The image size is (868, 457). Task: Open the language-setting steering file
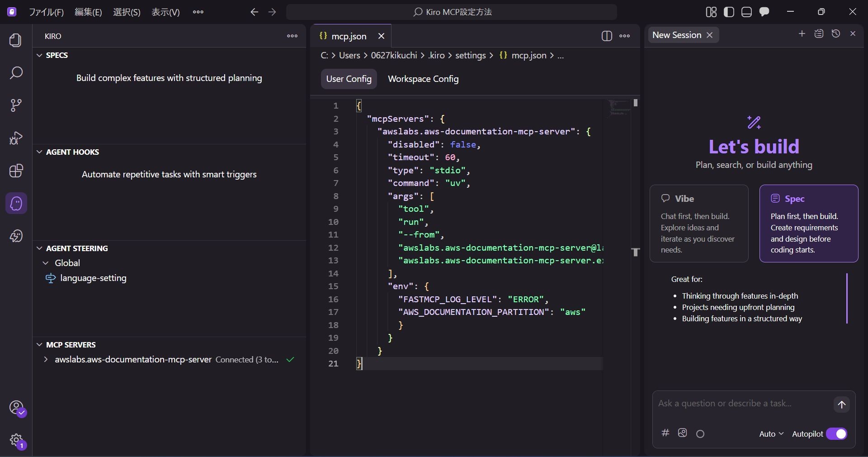point(93,278)
